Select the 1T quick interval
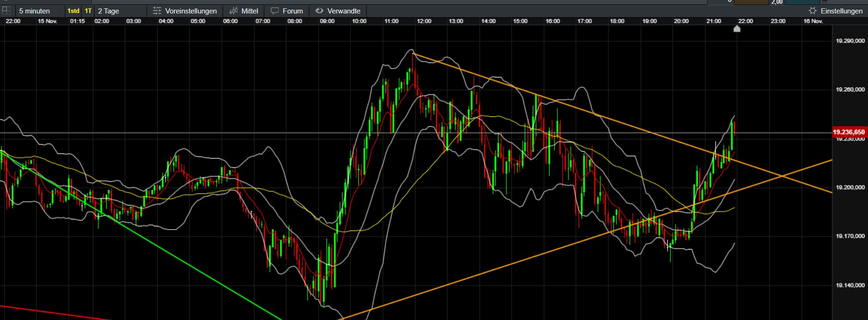Viewport: 868px width, 320px height. (x=88, y=11)
